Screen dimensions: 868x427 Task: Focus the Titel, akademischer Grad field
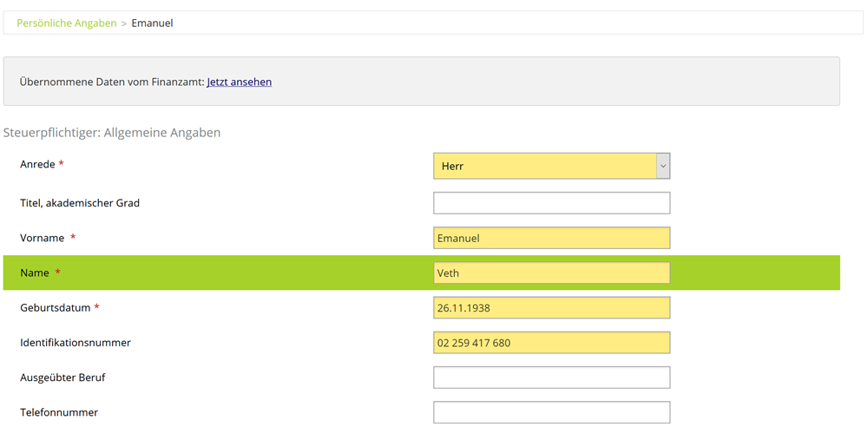(x=551, y=203)
